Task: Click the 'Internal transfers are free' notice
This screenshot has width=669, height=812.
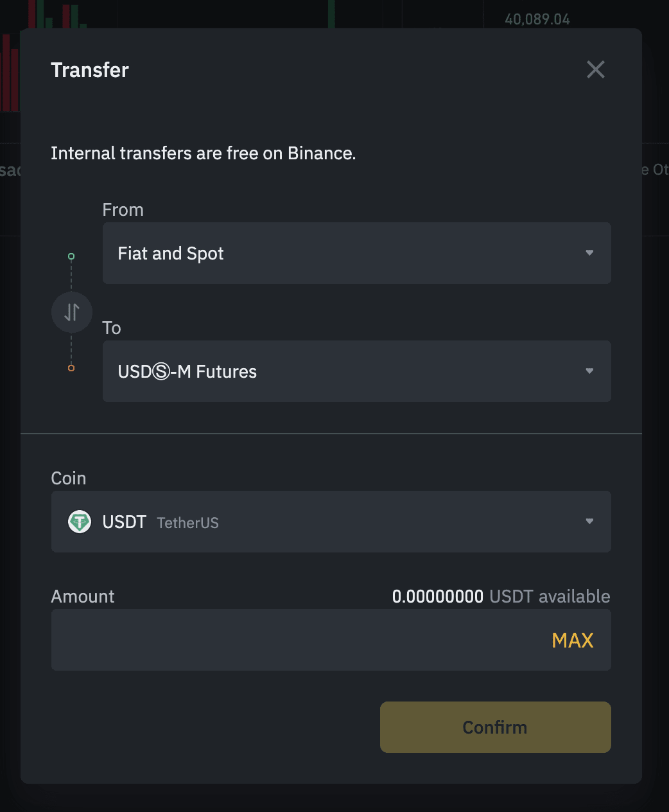Action: pyautogui.click(x=204, y=154)
